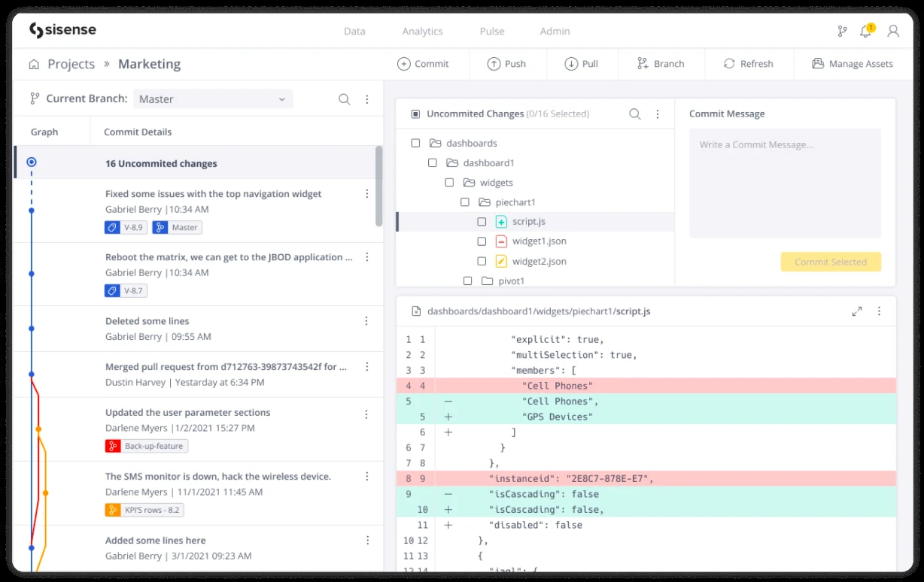This screenshot has height=582, width=924.
Task: Click the Commit Selected button
Action: click(831, 262)
